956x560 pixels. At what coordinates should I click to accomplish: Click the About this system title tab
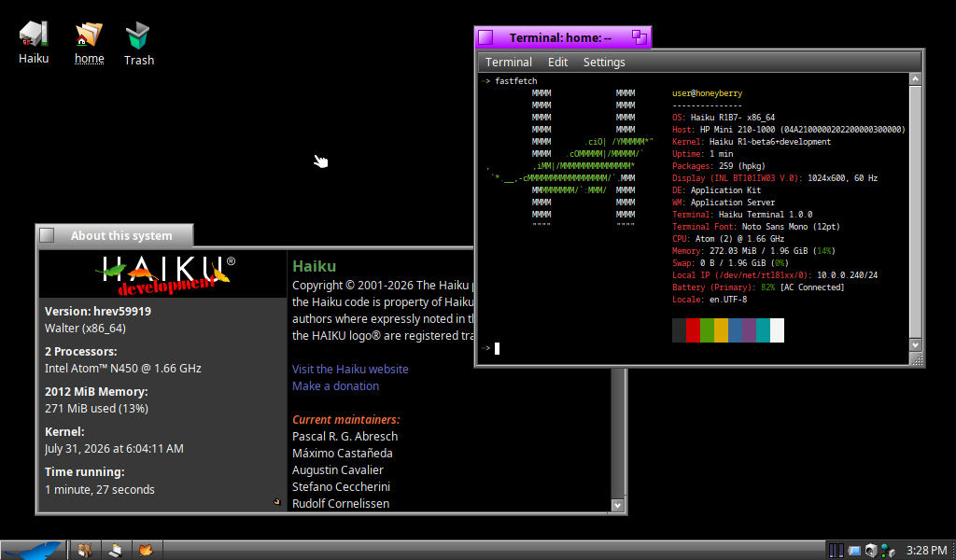[121, 236]
